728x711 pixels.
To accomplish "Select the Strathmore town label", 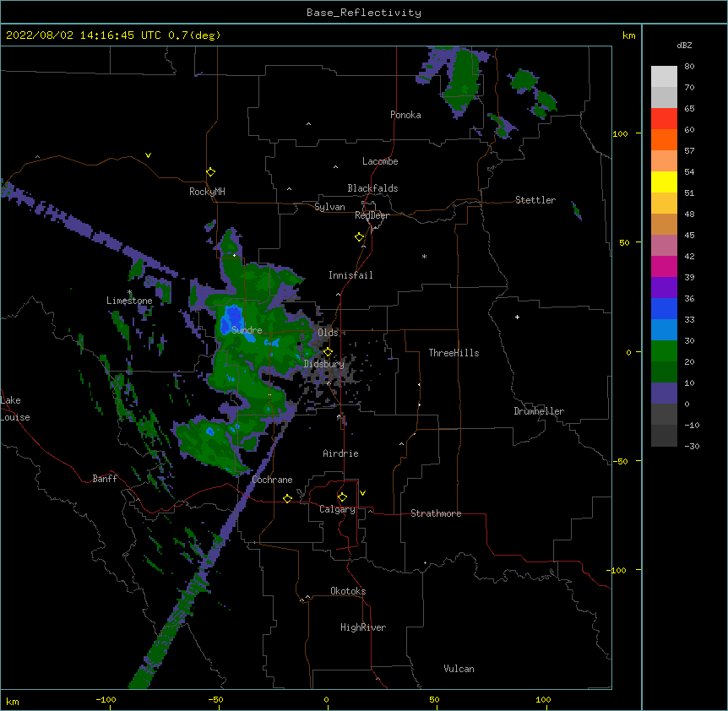I will tap(436, 513).
